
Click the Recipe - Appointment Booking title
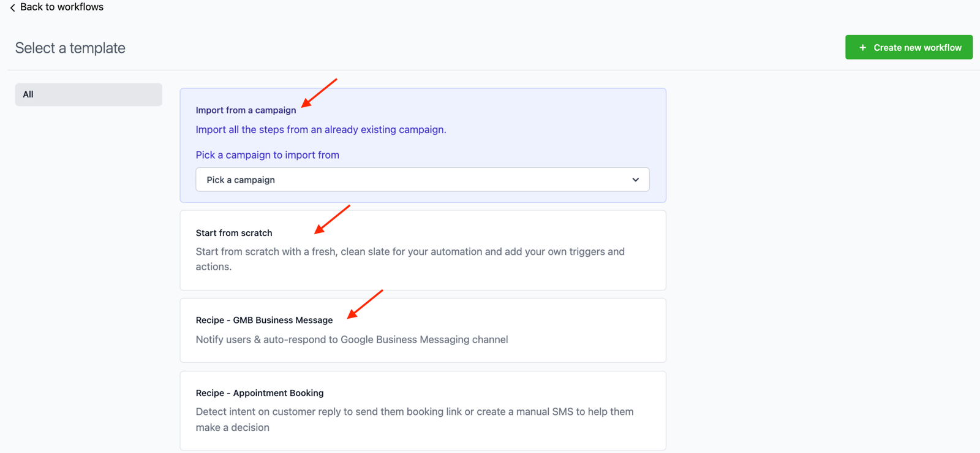click(x=259, y=393)
